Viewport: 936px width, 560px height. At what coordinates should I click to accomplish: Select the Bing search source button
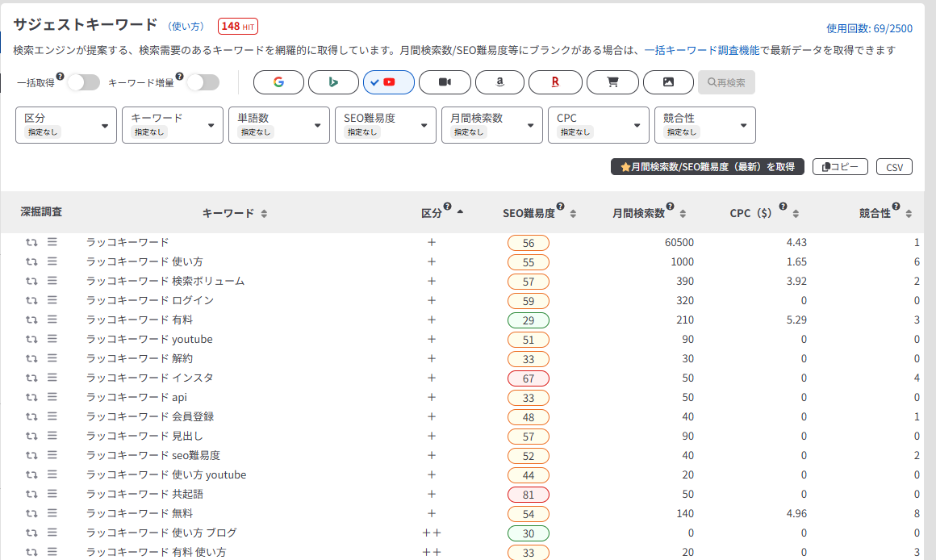[333, 82]
